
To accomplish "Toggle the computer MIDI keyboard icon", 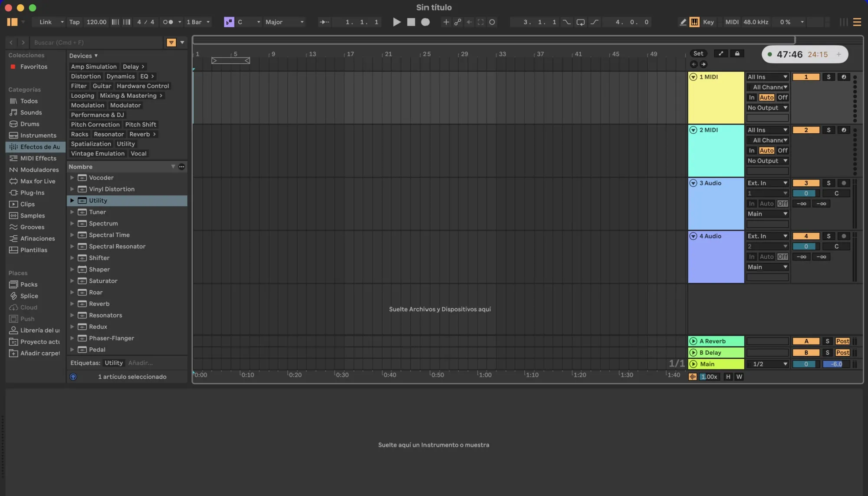I will (x=694, y=22).
